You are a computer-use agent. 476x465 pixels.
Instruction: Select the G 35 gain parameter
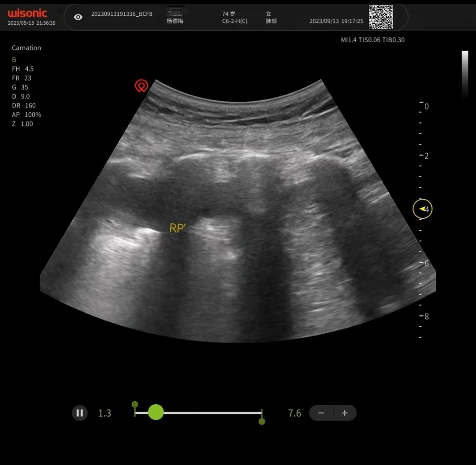tap(20, 87)
